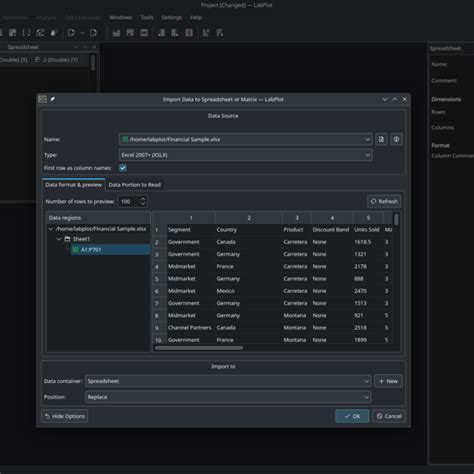The image size is (474, 474).
Task: Click the file browse button beside Name field
Action: pos(381,139)
